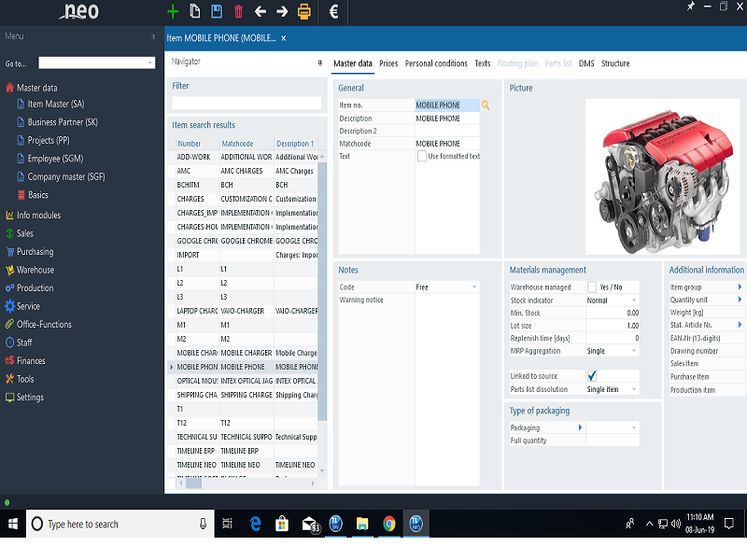Click the green plus new record icon
The image size is (747, 560).
tap(173, 11)
